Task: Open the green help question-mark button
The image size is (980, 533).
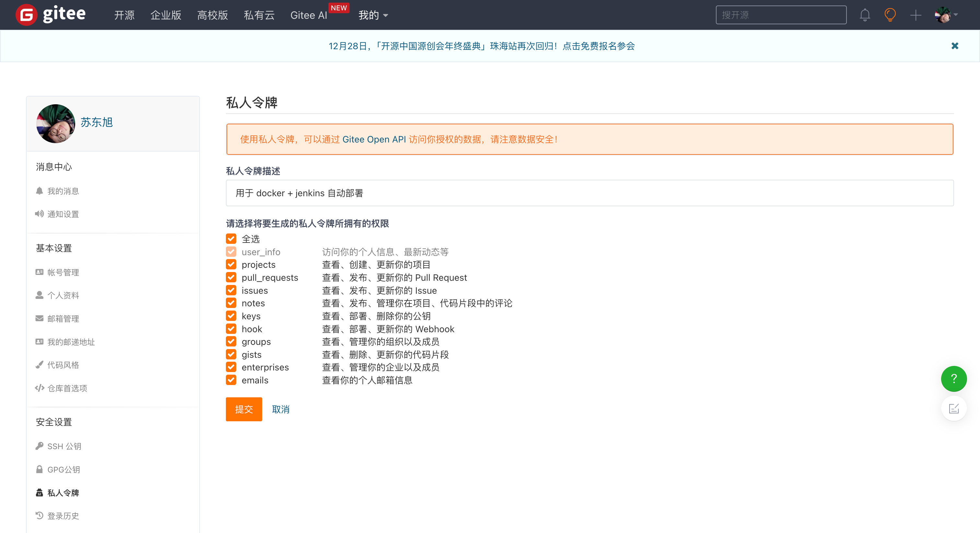Action: pos(953,379)
